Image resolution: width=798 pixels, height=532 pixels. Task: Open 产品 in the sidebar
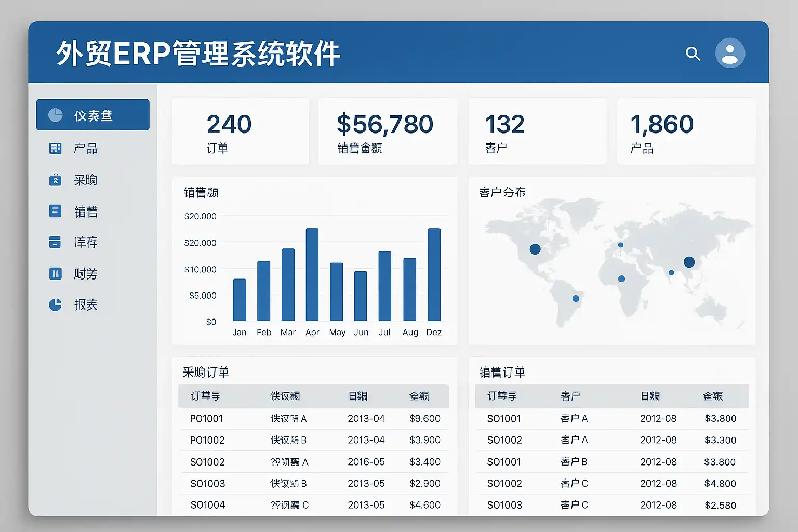pos(86,149)
